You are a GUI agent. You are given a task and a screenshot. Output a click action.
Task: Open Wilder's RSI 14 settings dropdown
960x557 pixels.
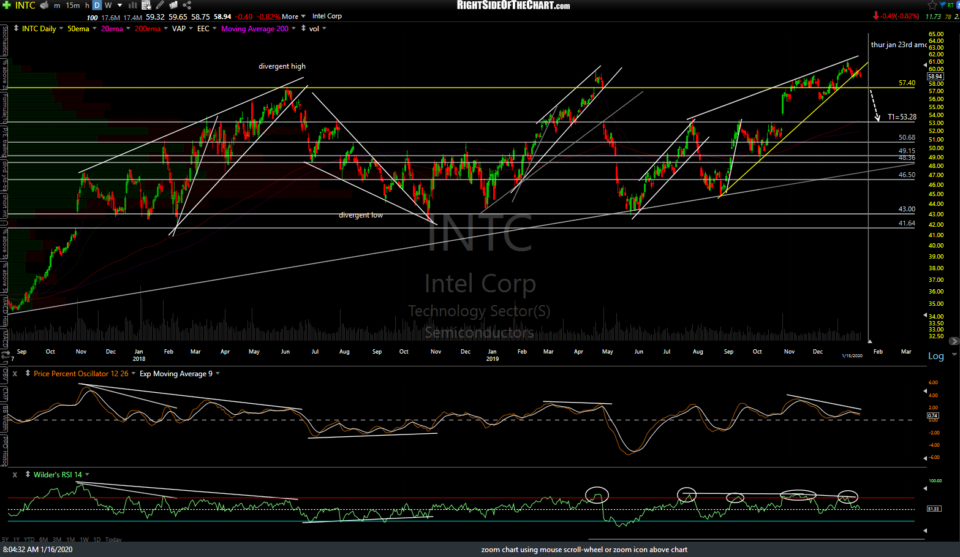[87, 474]
